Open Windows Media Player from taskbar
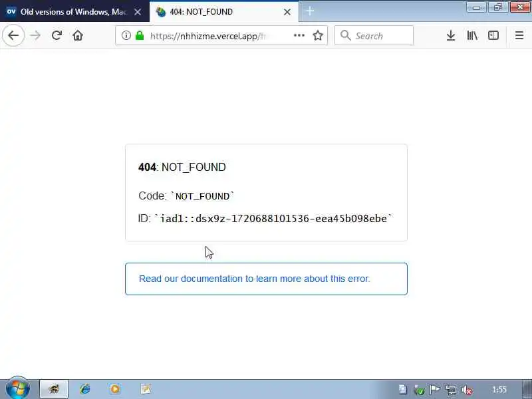Image resolution: width=532 pixels, height=399 pixels. coord(115,389)
